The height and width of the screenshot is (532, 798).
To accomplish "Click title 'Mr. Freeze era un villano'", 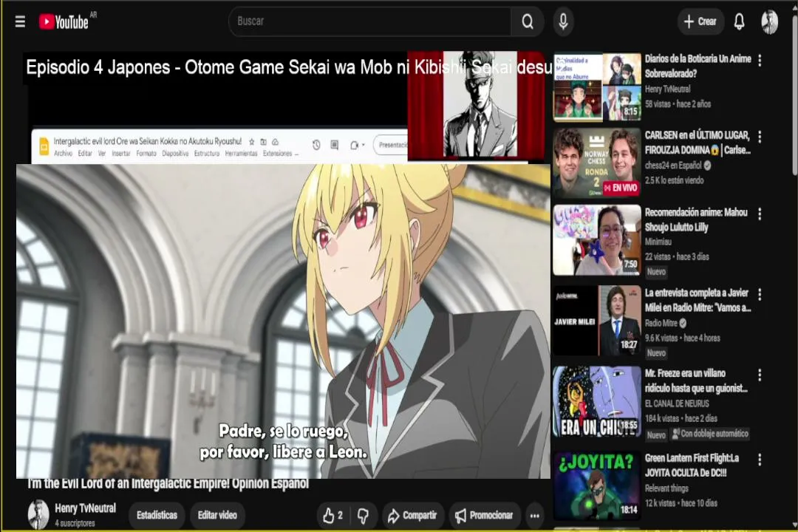I will click(x=696, y=381).
